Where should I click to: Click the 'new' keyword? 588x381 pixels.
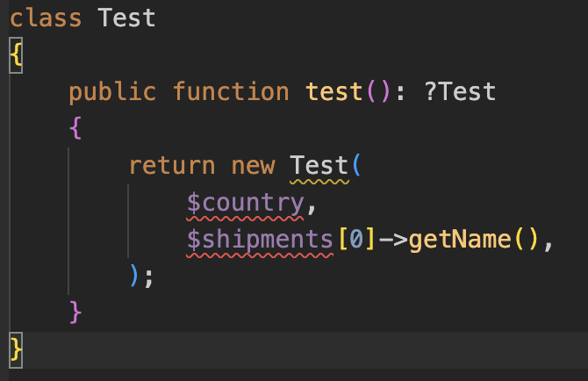[x=253, y=165]
